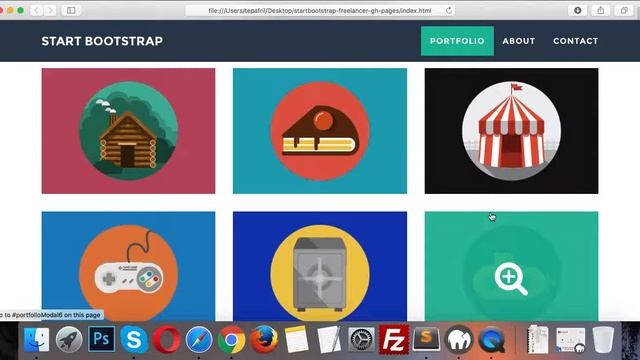Open the safe portfolio item

point(320,266)
